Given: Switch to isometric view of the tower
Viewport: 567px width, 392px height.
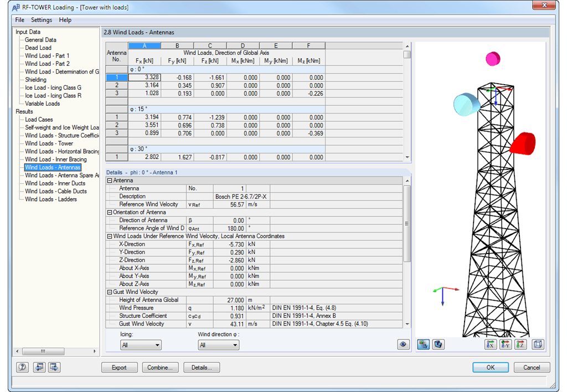Looking at the screenshot, I should [x=538, y=345].
